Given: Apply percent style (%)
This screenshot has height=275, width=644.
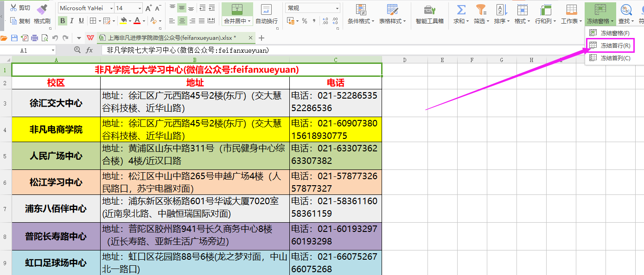Looking at the screenshot, I should click(x=305, y=21).
